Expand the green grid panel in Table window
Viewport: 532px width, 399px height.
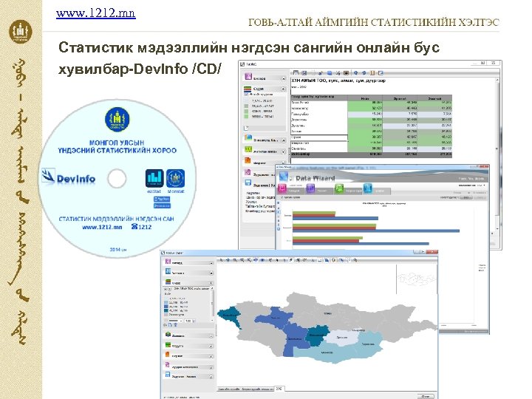coord(283,151)
